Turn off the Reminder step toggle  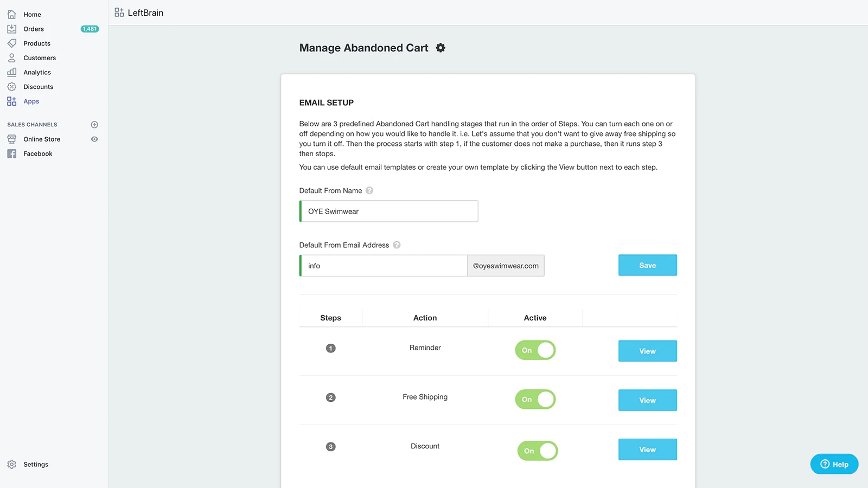(535, 350)
